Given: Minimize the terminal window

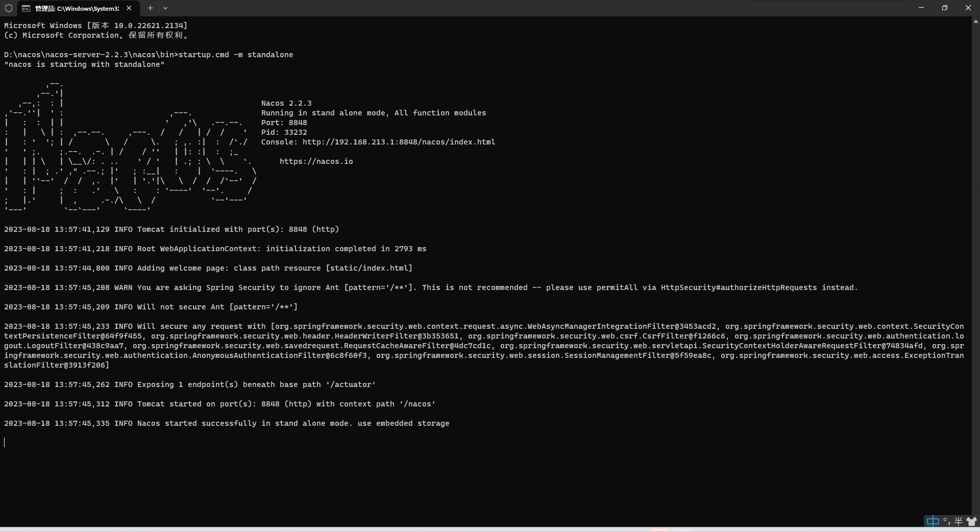Looking at the screenshot, I should tap(921, 8).
